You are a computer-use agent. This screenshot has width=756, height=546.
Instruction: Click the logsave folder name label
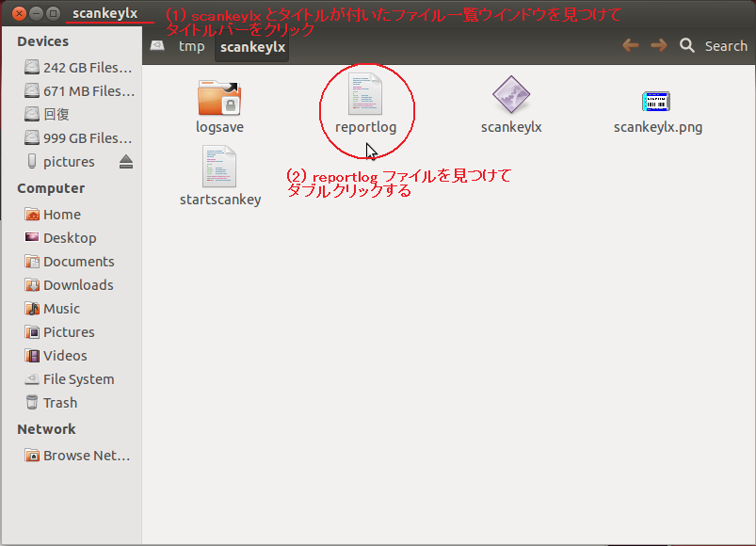[219, 127]
